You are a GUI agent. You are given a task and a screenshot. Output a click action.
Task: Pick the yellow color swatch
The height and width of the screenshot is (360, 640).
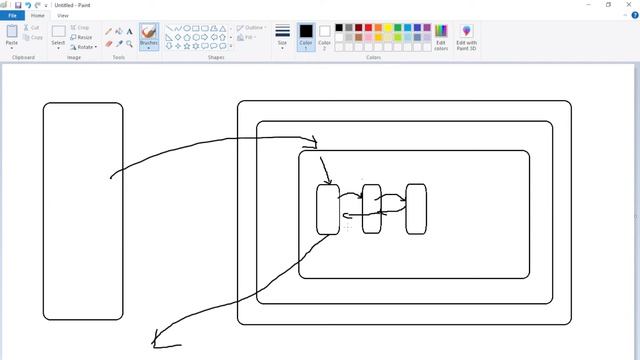click(388, 27)
